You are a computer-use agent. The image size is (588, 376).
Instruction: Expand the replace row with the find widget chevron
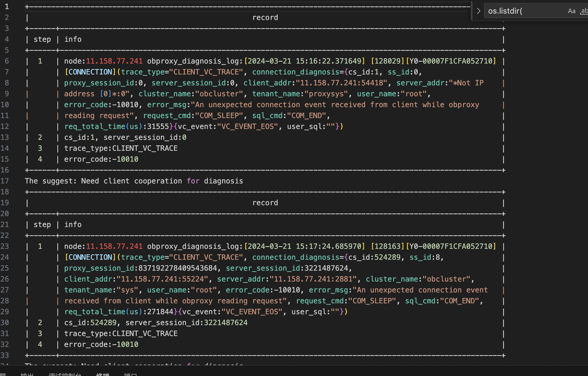click(x=479, y=11)
